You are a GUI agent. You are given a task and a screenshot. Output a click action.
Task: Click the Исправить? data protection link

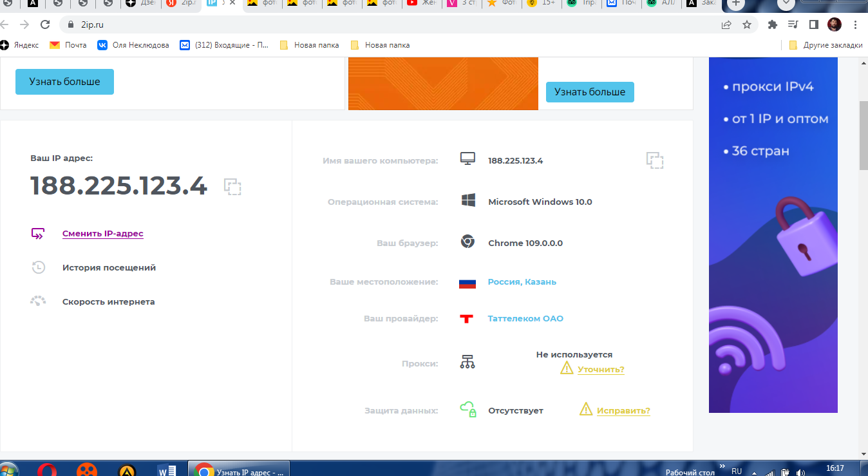(x=623, y=410)
